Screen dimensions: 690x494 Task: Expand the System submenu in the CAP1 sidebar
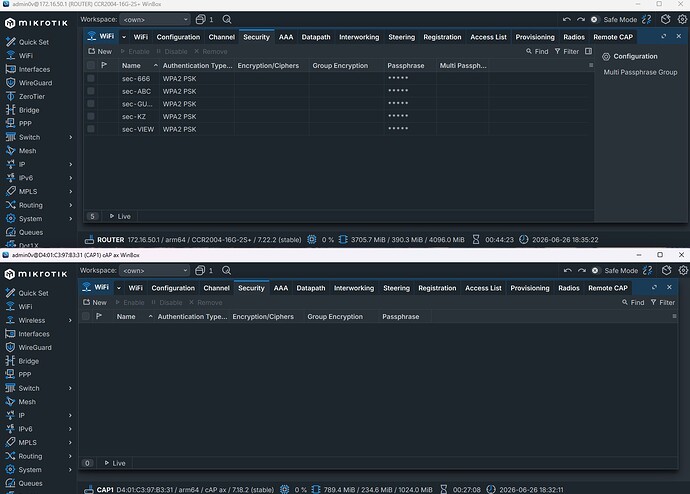(x=70, y=469)
